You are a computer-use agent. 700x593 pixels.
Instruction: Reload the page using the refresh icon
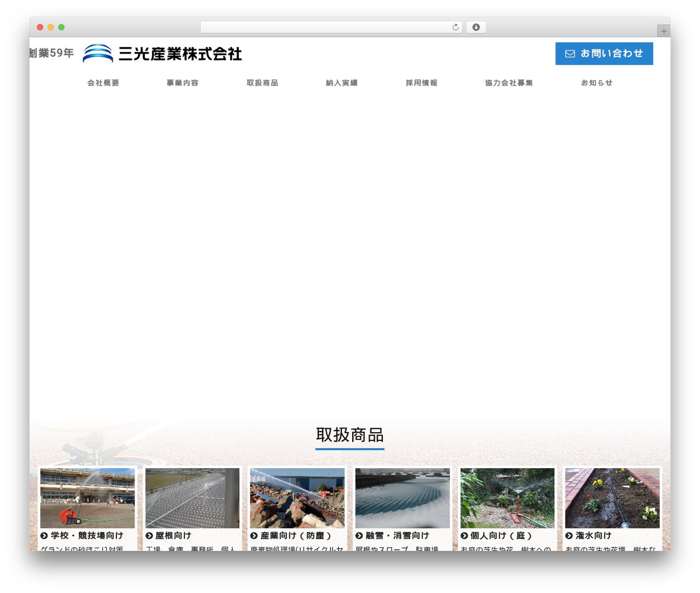[x=455, y=27]
